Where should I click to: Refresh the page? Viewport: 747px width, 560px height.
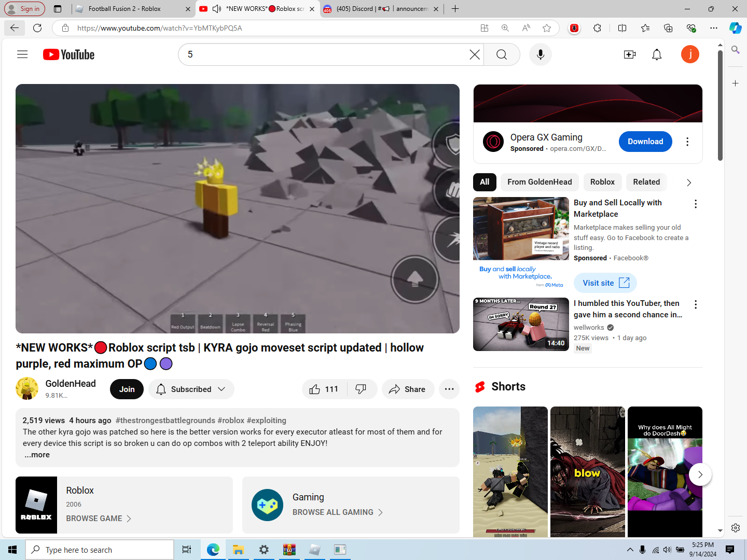pyautogui.click(x=37, y=28)
